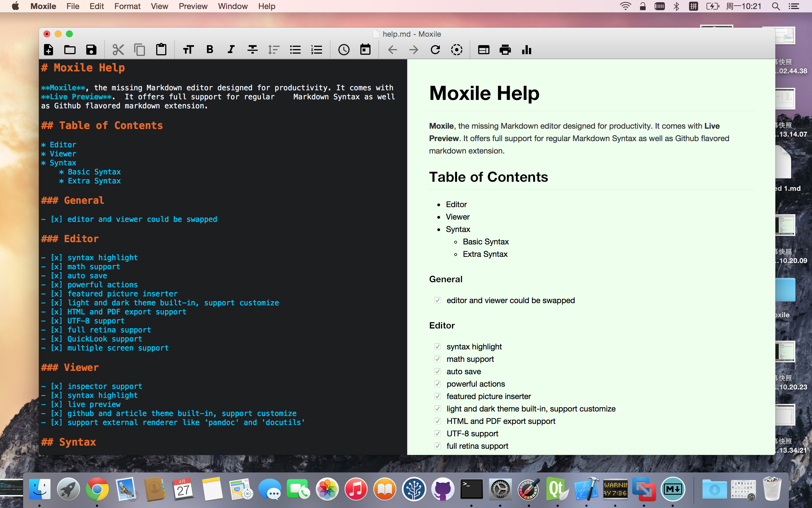Open the Apple menu
812x508 pixels.
[16, 6]
